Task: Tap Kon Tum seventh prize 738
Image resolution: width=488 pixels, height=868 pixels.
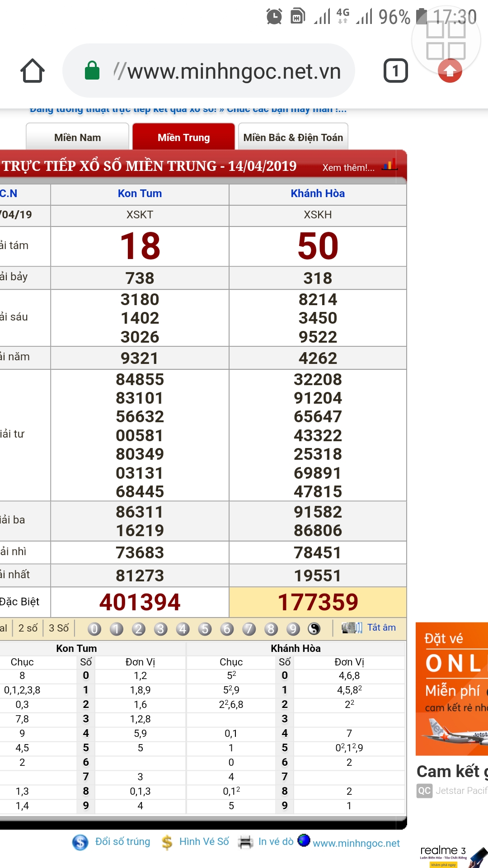Action: (140, 278)
